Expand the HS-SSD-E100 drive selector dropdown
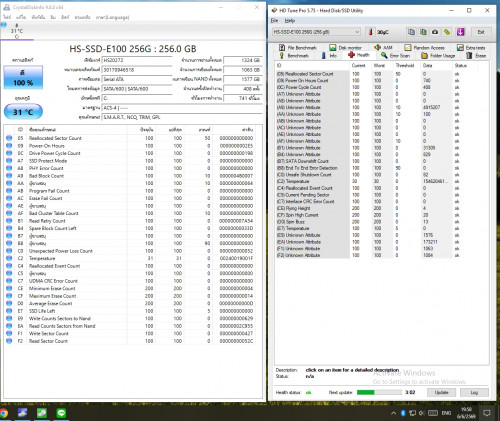Screen dimensions: 500x421 click(x=357, y=32)
